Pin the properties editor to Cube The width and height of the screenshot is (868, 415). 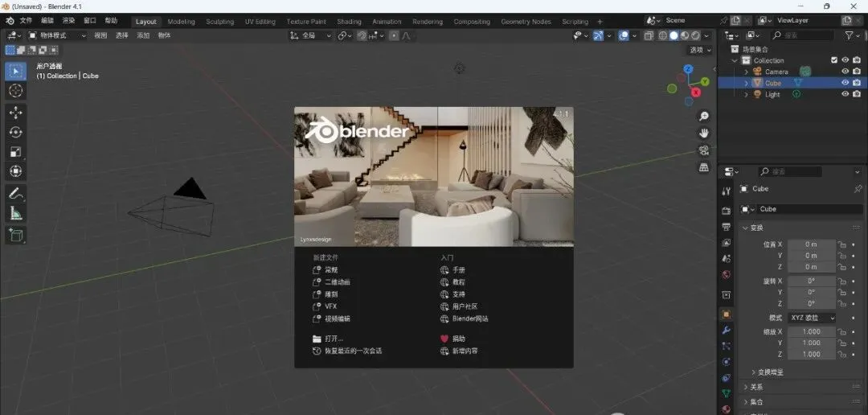(x=858, y=189)
